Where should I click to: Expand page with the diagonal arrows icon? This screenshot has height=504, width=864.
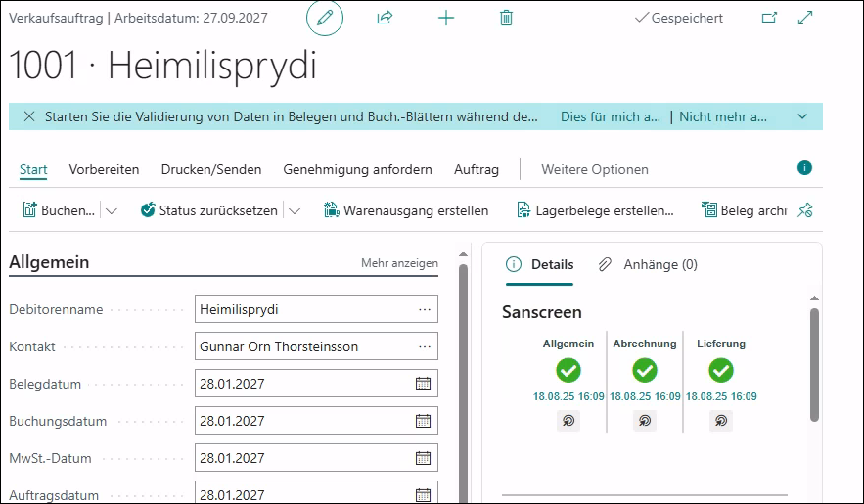point(805,18)
